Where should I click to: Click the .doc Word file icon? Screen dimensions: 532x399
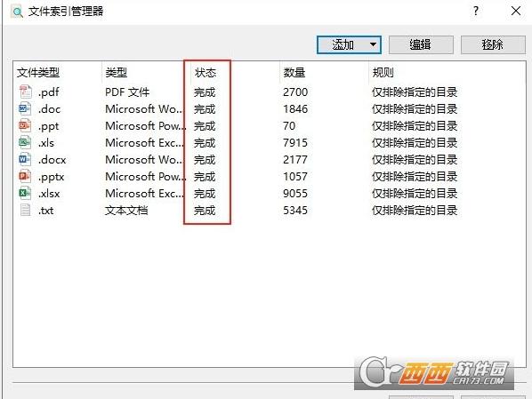coord(25,108)
